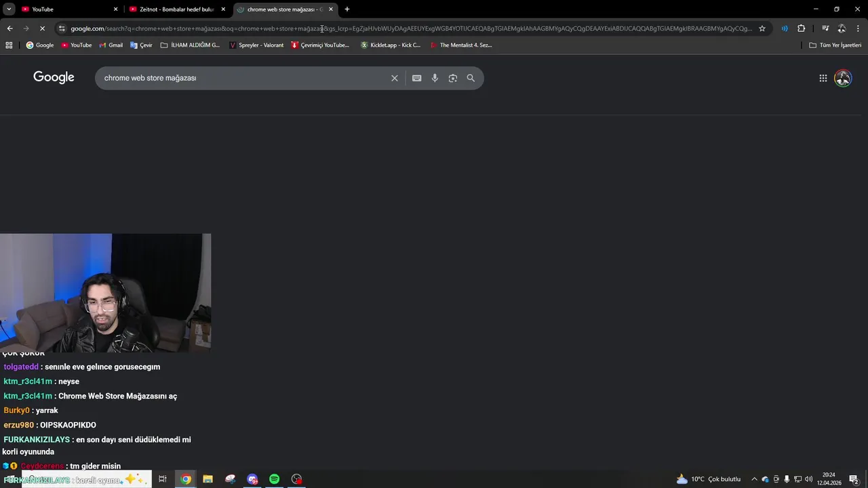Open the Çevir bookmark
Screen dimensions: 868x488
click(x=142, y=45)
